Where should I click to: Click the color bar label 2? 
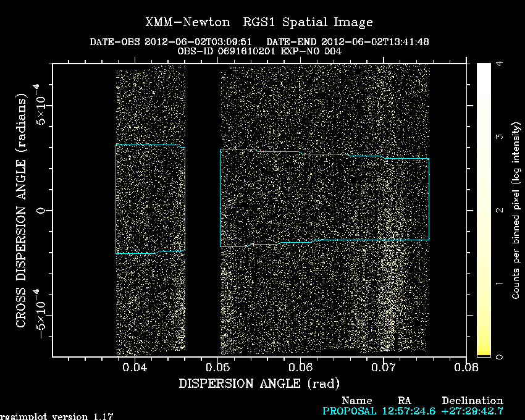point(499,210)
